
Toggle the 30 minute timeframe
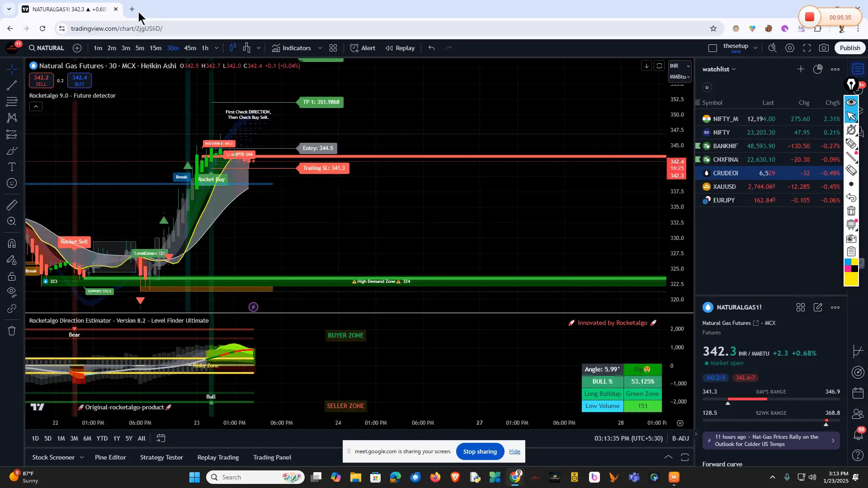tap(172, 48)
